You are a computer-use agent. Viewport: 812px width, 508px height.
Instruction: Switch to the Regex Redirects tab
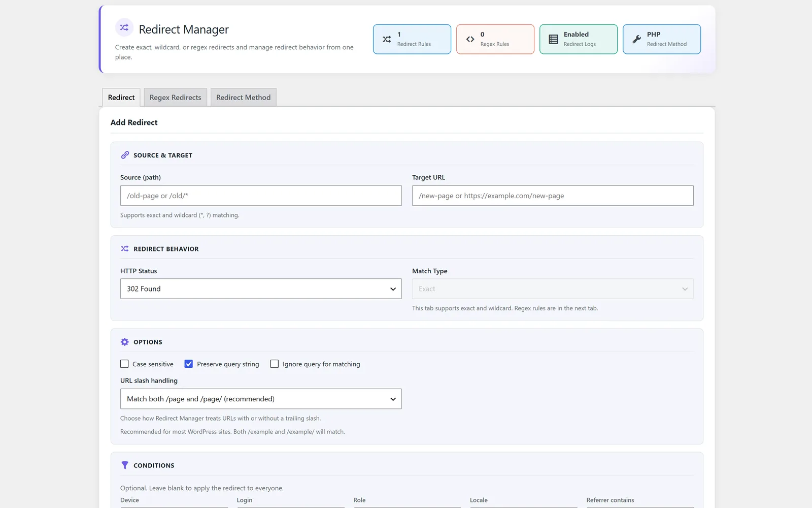pos(175,97)
